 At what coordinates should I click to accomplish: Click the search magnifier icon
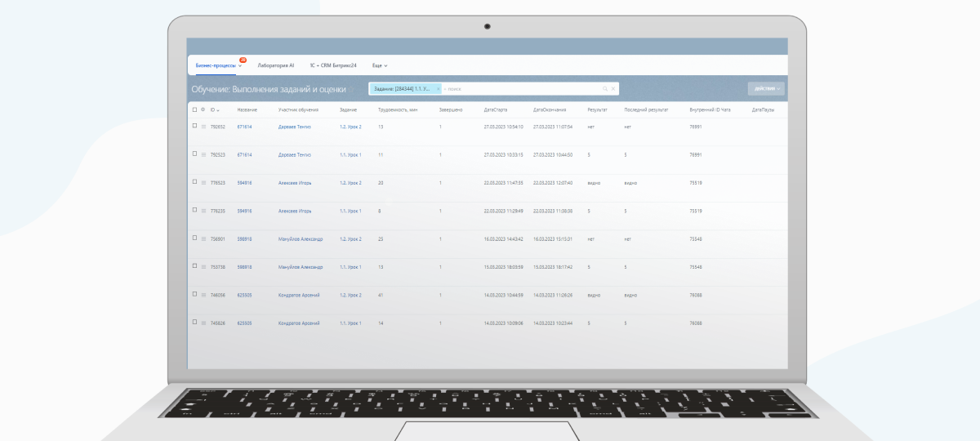[605, 88]
